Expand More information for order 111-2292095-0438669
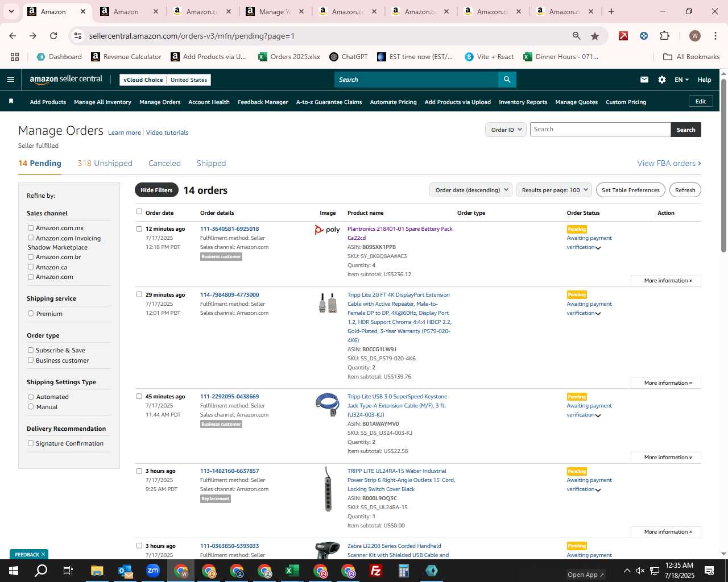Image resolution: width=728 pixels, height=582 pixels. [666, 458]
